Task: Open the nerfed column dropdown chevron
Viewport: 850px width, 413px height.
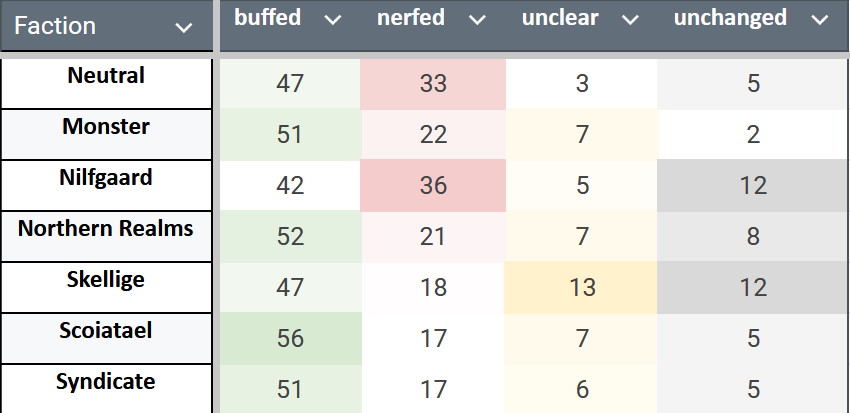Action: coord(477,19)
